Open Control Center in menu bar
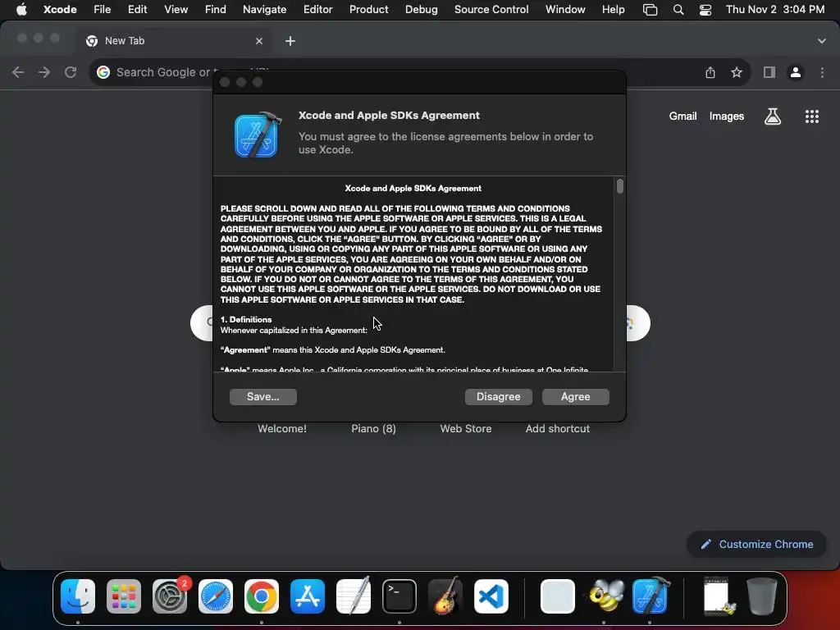 point(705,10)
